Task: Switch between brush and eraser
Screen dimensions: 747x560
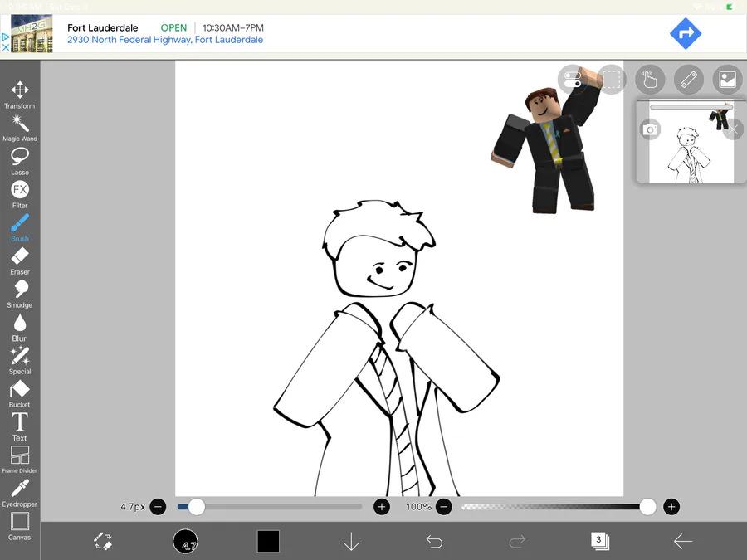Action: pyautogui.click(x=103, y=542)
